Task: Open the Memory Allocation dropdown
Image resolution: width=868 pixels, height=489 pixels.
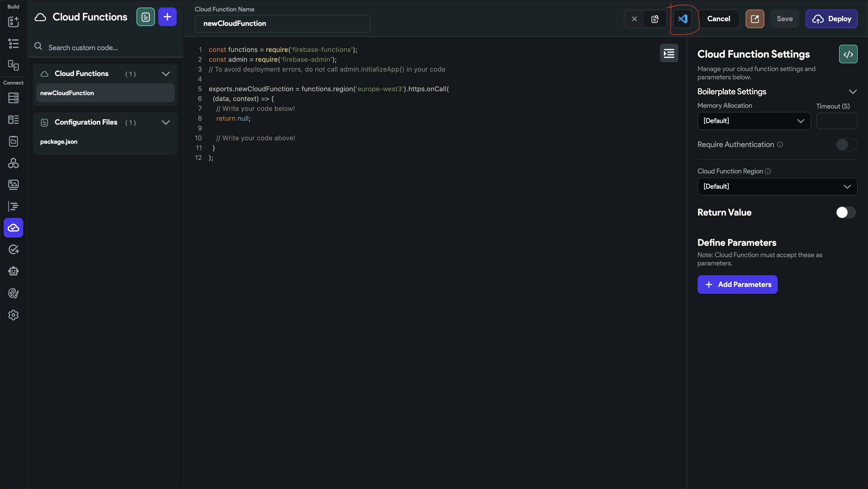Action: tap(754, 121)
